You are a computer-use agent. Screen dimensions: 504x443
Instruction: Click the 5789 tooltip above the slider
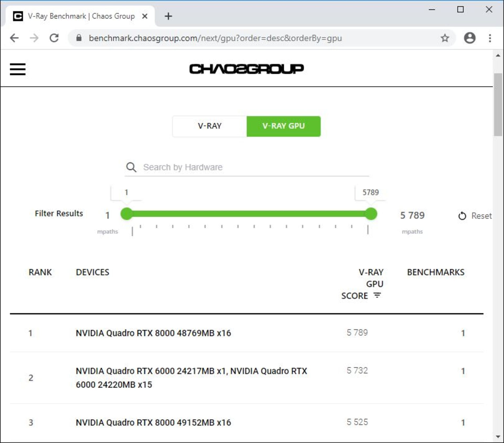370,193
